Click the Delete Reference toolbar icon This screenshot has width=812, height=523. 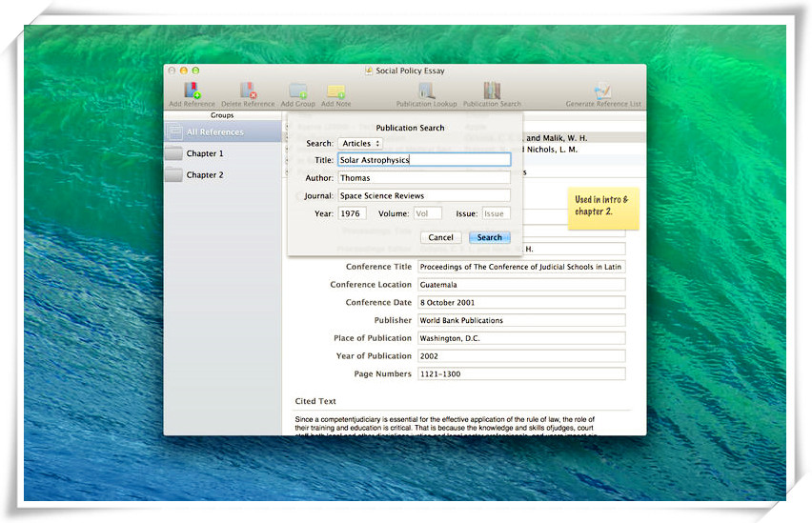248,91
